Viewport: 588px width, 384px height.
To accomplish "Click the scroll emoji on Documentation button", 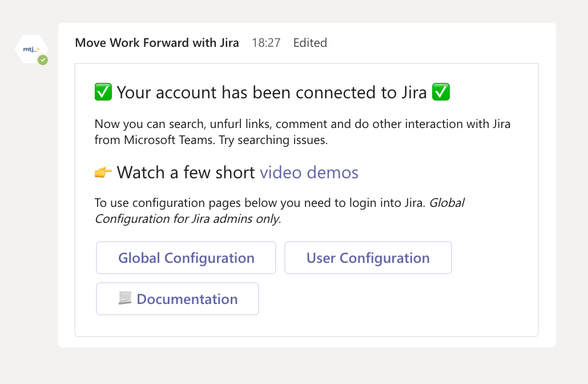I will (125, 298).
